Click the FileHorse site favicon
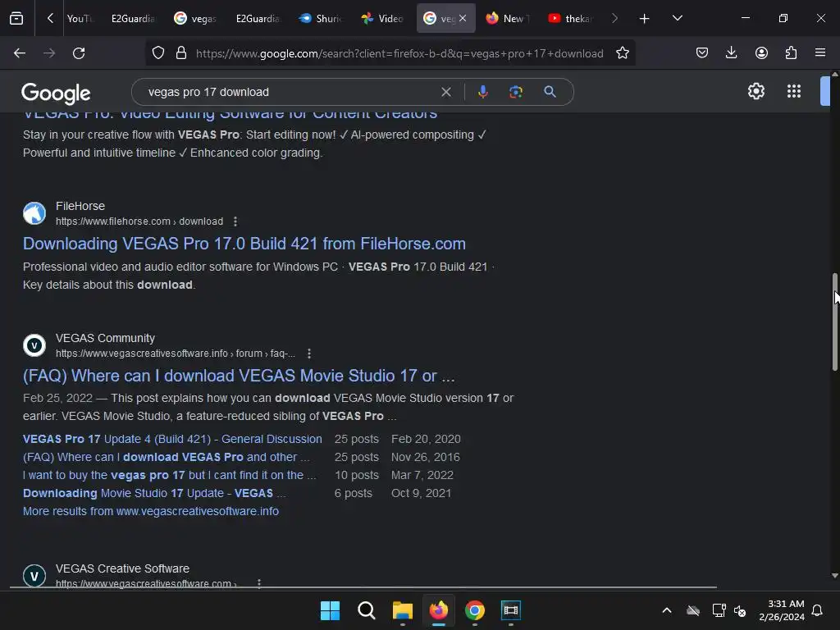 (x=34, y=213)
